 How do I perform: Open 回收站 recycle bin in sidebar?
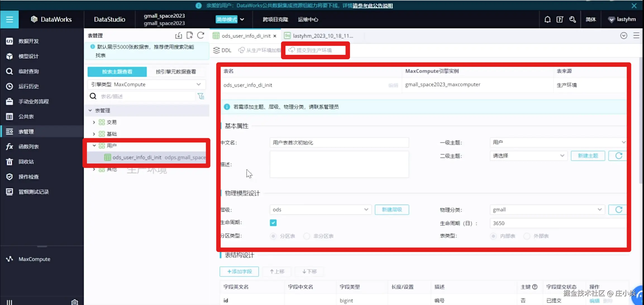26,162
